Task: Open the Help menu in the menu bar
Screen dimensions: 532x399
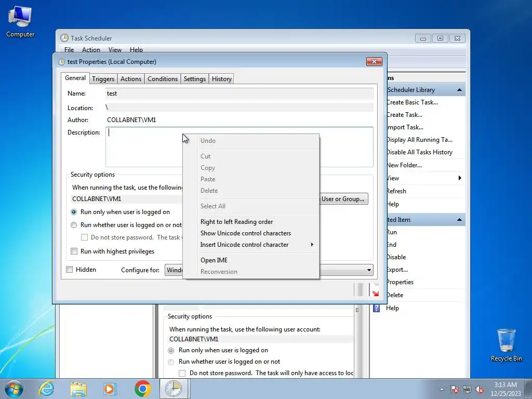Action: pos(137,50)
